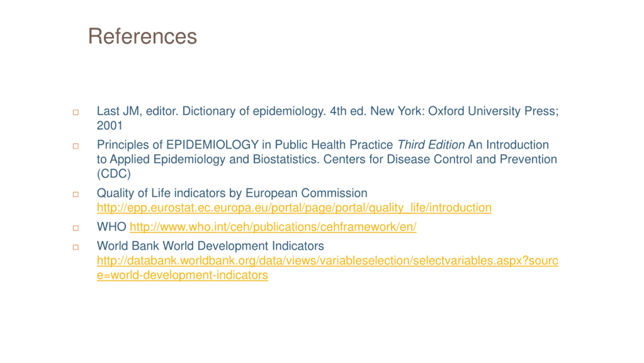This screenshot has width=644, height=363.
Task: Click the (CDC) text
Action: (x=114, y=174)
